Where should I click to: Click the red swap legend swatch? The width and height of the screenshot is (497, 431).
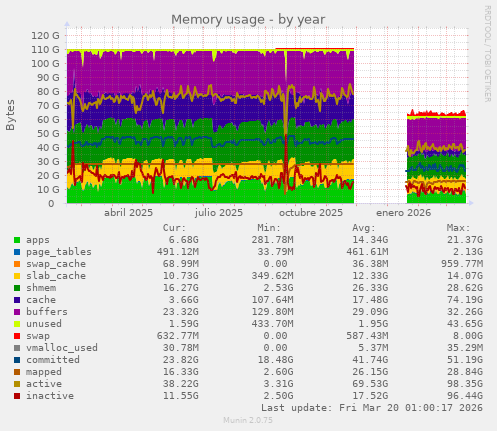click(17, 336)
